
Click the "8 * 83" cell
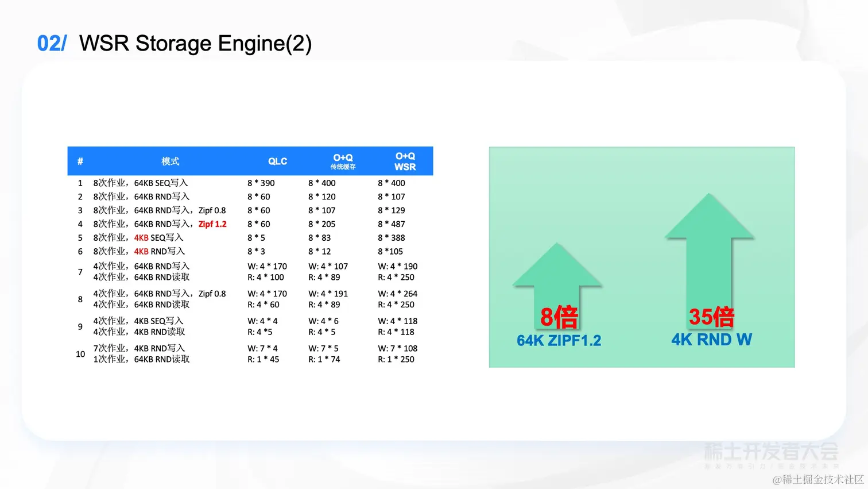[x=320, y=237]
